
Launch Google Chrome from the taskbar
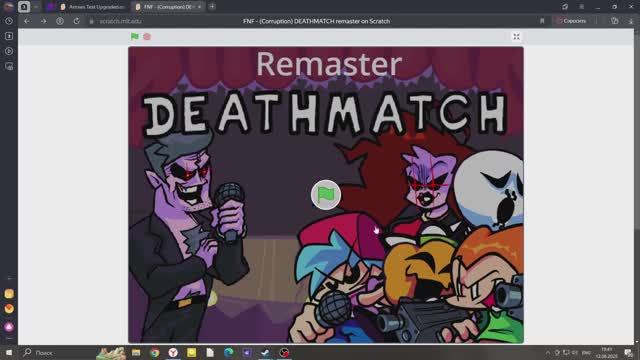(x=154, y=352)
